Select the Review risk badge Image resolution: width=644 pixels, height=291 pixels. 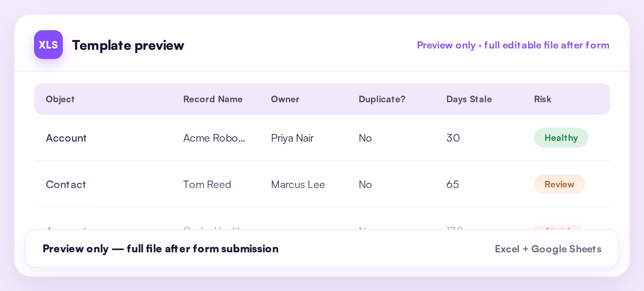coord(559,184)
